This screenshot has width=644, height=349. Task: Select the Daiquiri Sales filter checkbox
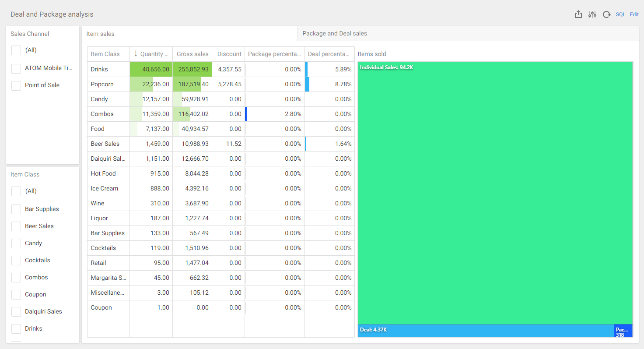(16, 312)
